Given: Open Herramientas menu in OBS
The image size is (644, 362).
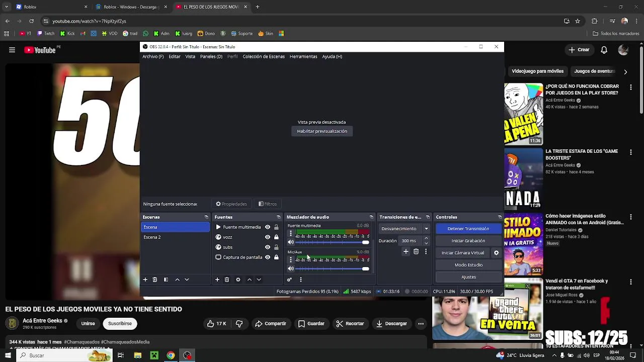Looking at the screenshot, I should tap(303, 57).
